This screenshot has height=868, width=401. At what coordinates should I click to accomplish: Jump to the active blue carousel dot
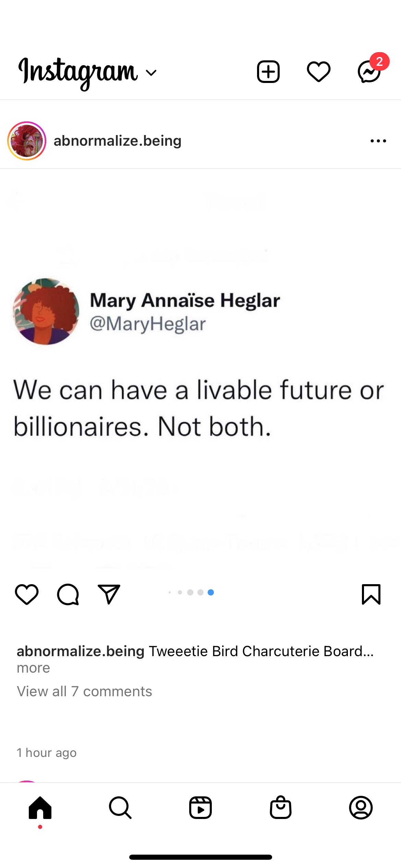[x=211, y=592]
